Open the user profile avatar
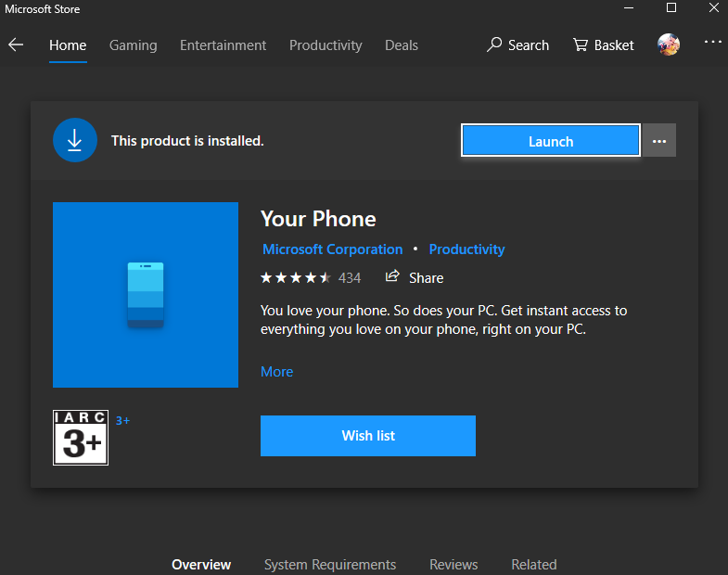The width and height of the screenshot is (728, 575). 669,45
